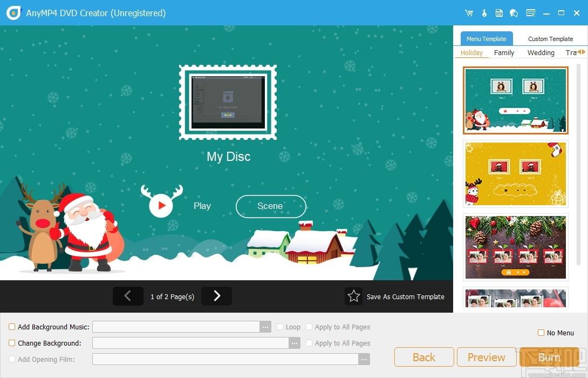Open the title bar menu list icon
This screenshot has width=588, height=378.
531,13
